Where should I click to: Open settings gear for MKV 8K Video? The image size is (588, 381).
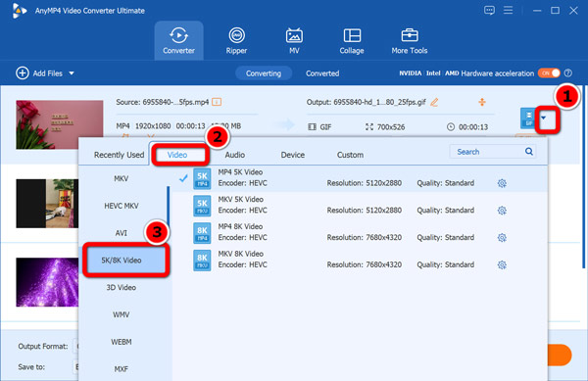502,264
